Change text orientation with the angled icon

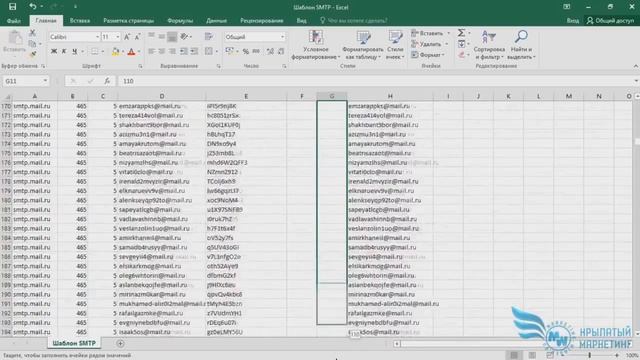tap(184, 37)
